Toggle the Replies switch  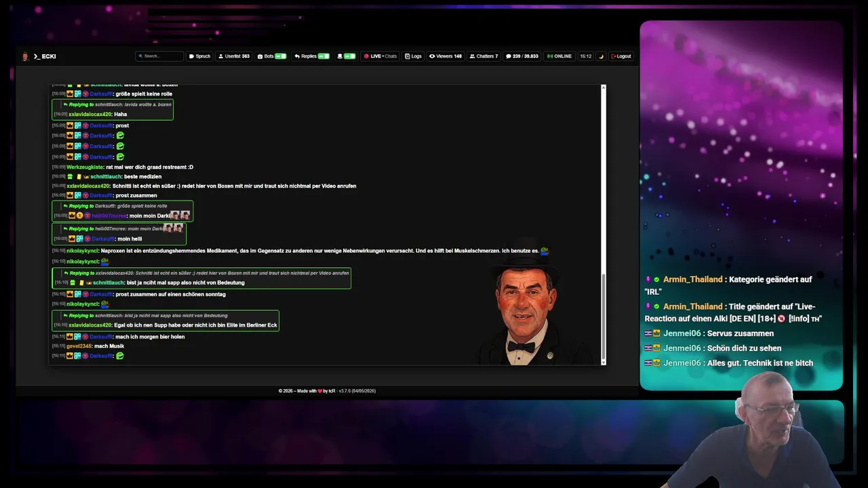click(323, 56)
